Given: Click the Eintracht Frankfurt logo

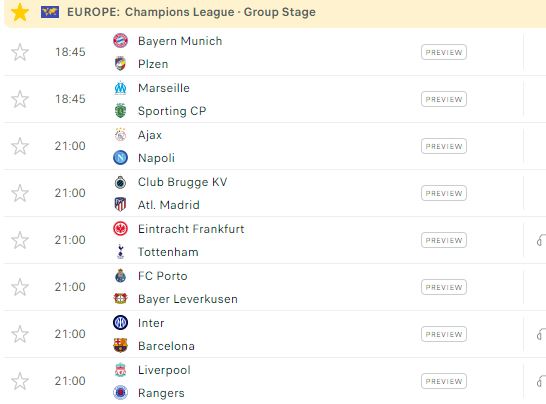Looking at the screenshot, I should 120,229.
